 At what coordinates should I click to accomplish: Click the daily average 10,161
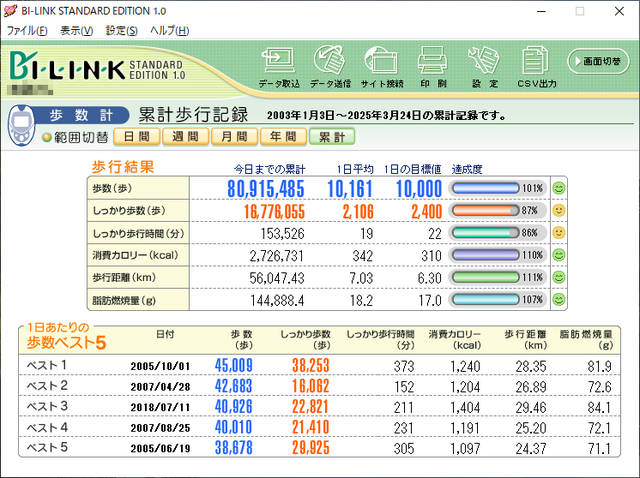tap(350, 189)
